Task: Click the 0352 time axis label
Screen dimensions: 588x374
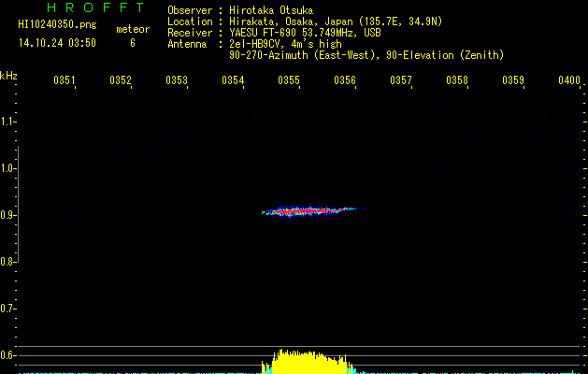Action: tap(120, 79)
